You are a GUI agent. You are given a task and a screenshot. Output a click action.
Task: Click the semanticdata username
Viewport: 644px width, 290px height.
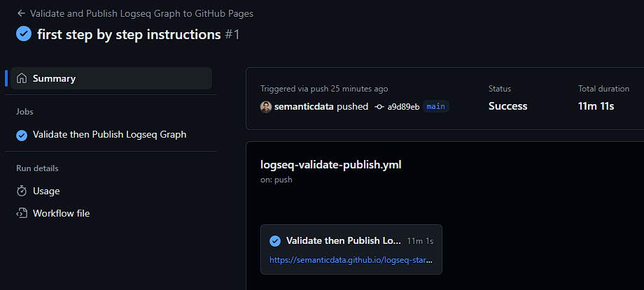click(304, 107)
